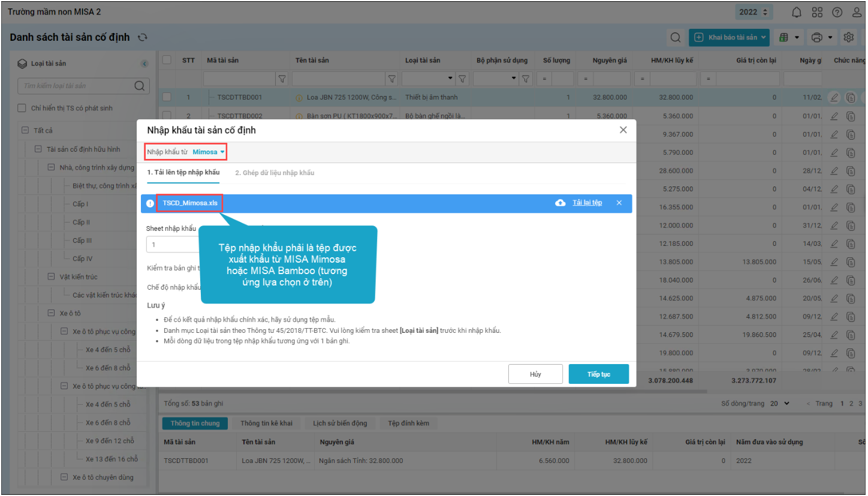Collapse the Xe ô tô chuyên dùng node

[x=64, y=477]
